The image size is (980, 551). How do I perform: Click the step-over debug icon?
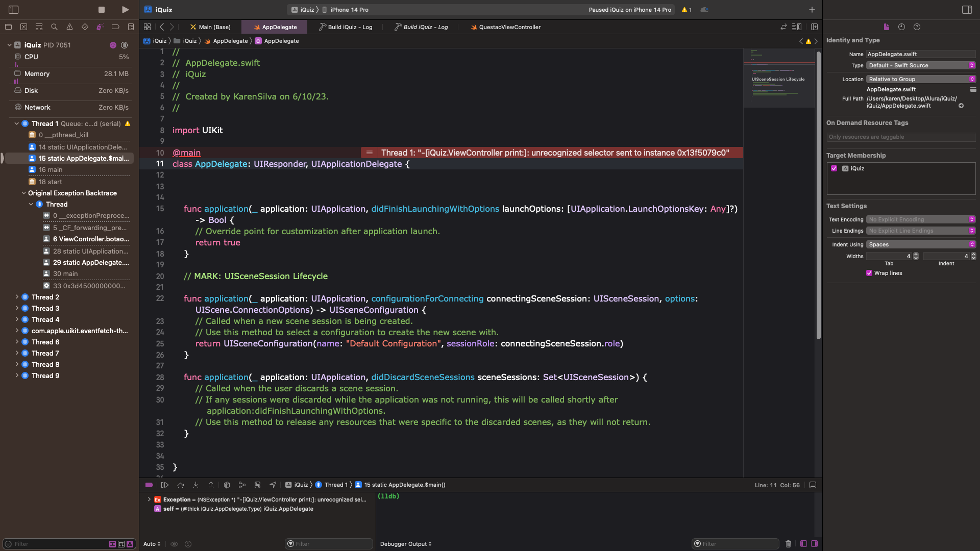click(x=180, y=484)
